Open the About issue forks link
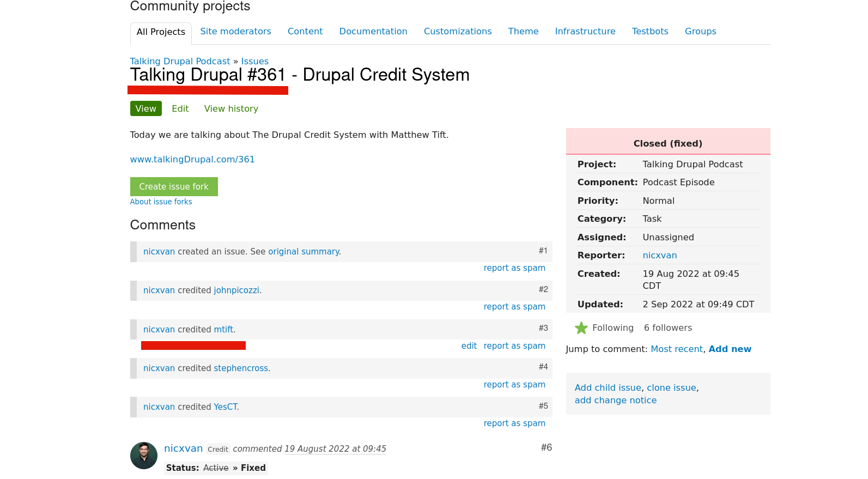The width and height of the screenshot is (868, 479). 161,202
